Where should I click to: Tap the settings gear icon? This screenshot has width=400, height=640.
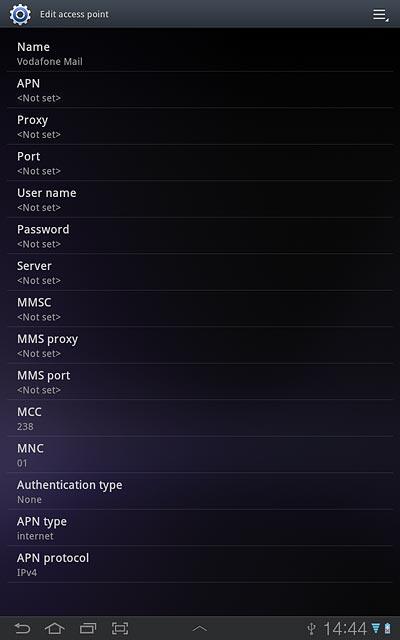[20, 14]
